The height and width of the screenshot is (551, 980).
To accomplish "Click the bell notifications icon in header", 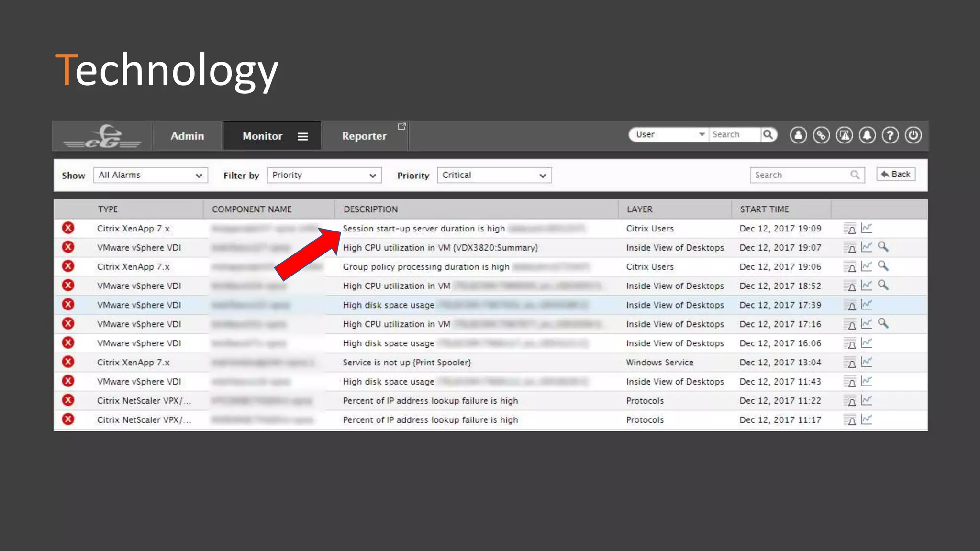I will (x=867, y=135).
